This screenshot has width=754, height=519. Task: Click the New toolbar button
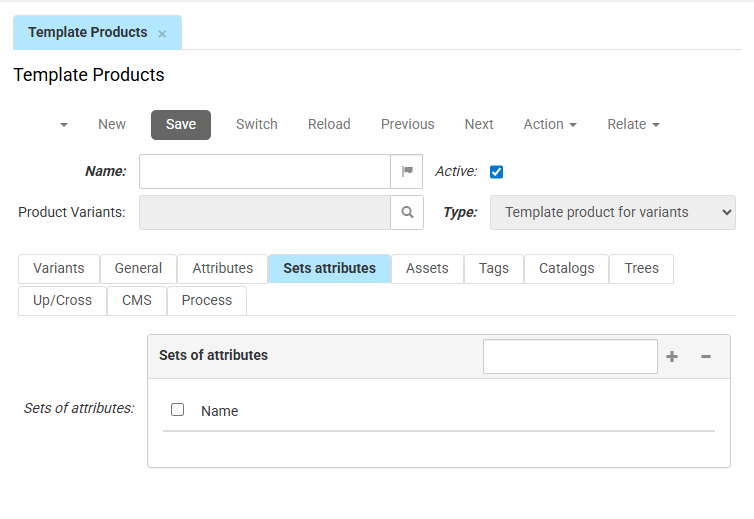coord(112,125)
